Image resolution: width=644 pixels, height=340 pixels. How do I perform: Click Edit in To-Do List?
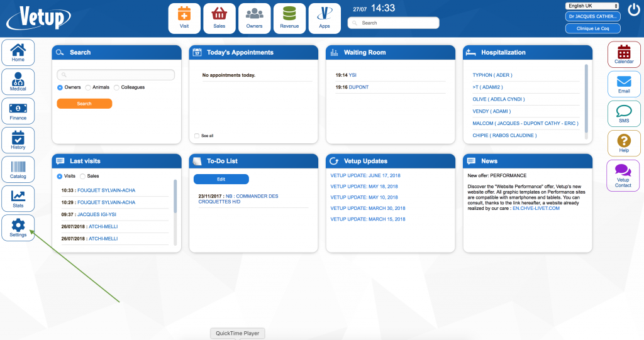221,179
